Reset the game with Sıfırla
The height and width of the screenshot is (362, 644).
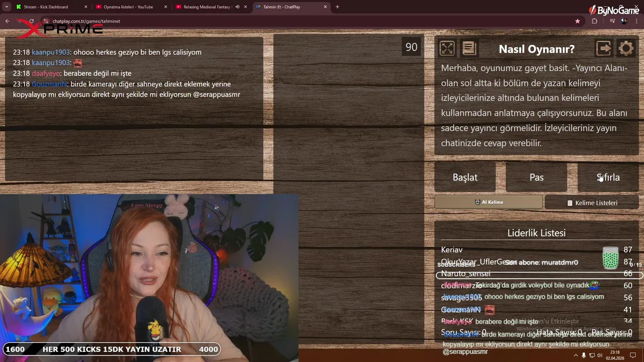point(608,177)
